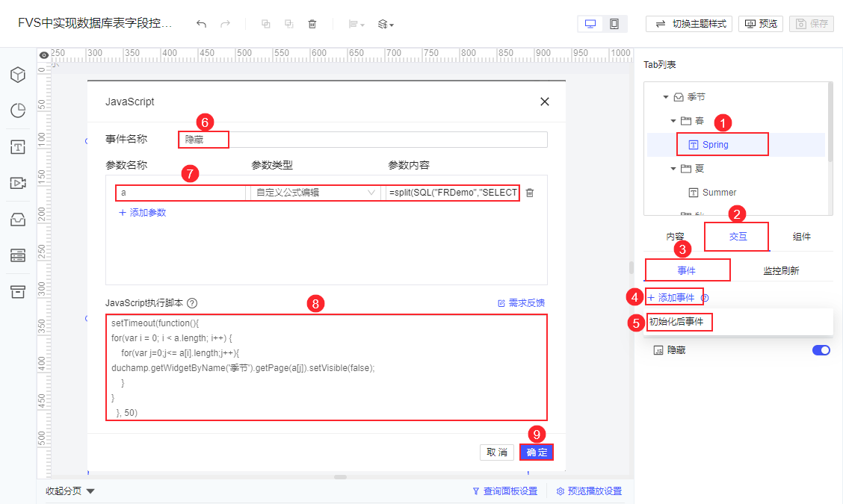Click the 隐藏 event entry
The height and width of the screenshot is (504, 843).
670,350
